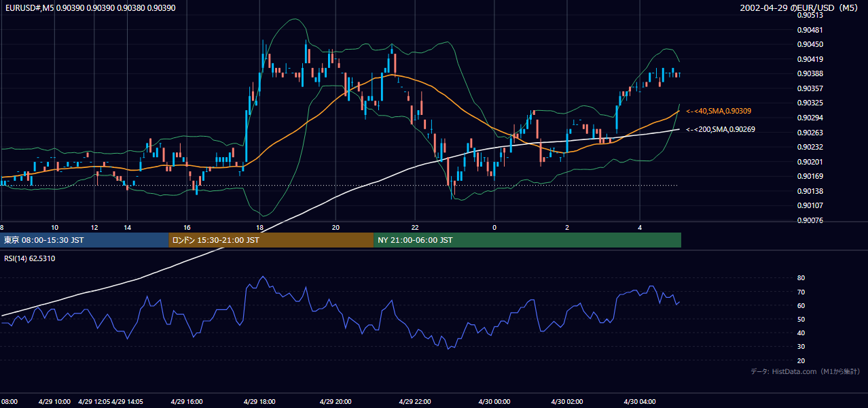This screenshot has width=868, height=408.
Task: Click the RSI(14) 62.5310 indicator label
Action: 30,258
